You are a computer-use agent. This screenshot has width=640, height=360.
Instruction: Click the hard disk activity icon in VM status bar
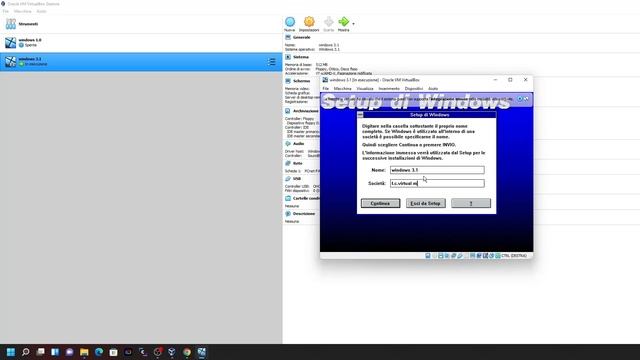(428, 256)
